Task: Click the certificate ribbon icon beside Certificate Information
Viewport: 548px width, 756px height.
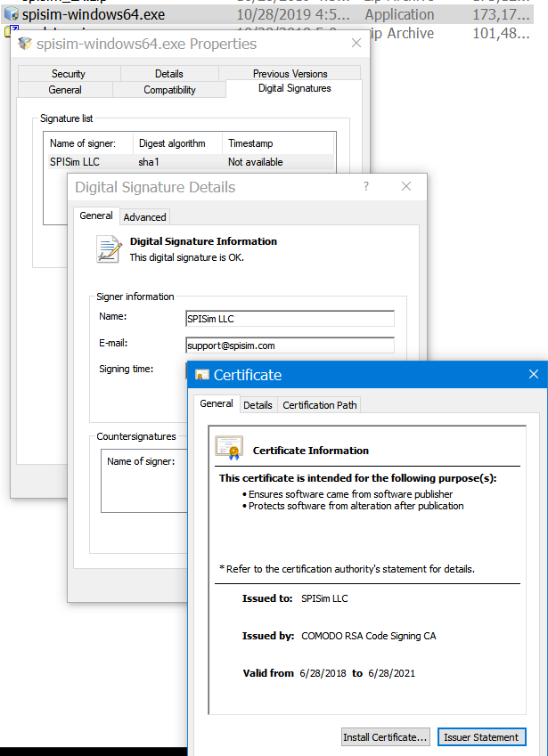Action: (229, 448)
